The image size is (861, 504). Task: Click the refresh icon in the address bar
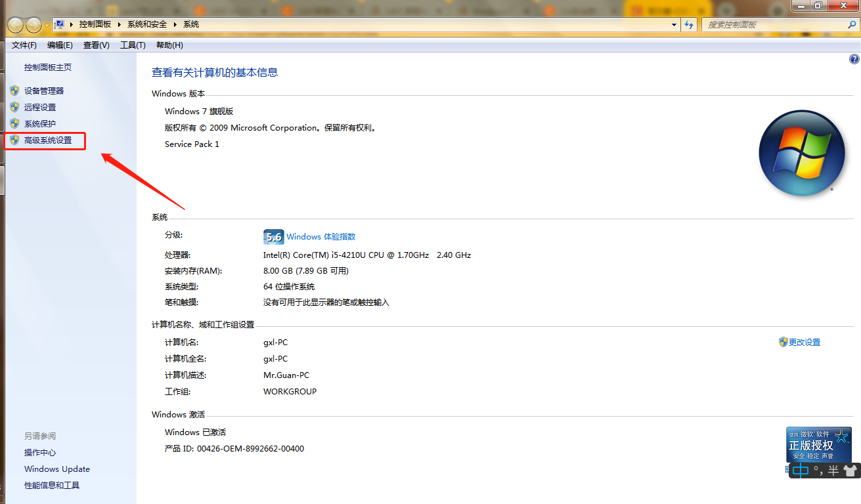point(688,24)
